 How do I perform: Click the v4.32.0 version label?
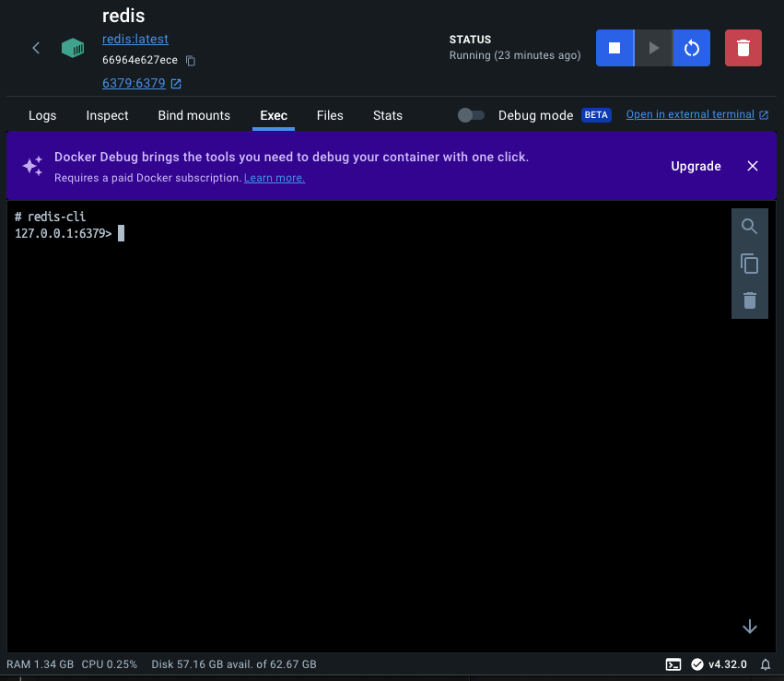(x=728, y=664)
